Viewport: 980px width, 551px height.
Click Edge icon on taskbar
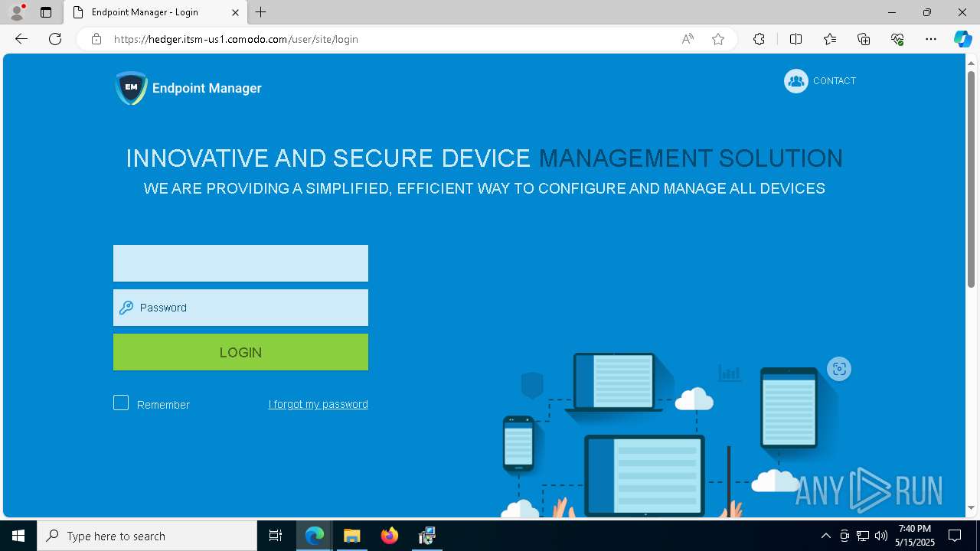(315, 536)
